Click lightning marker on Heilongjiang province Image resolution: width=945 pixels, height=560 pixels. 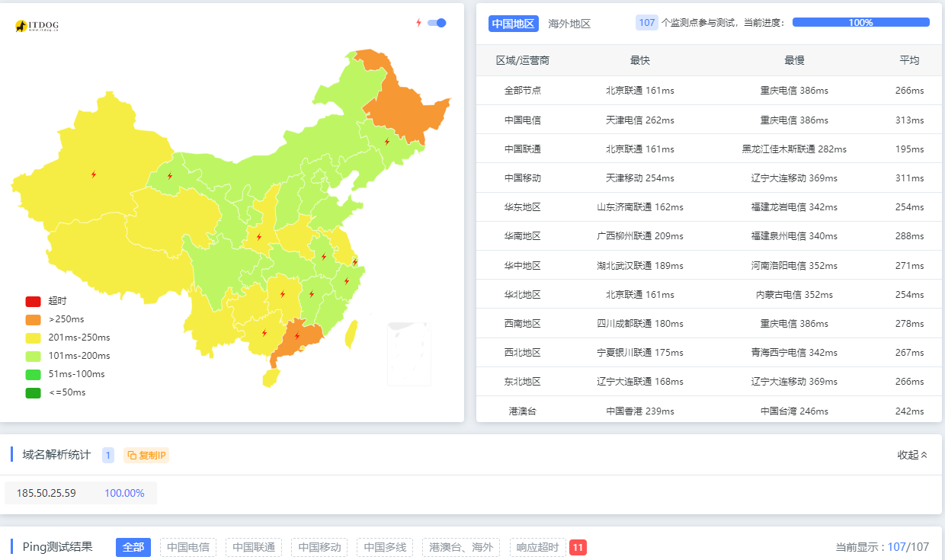[387, 141]
